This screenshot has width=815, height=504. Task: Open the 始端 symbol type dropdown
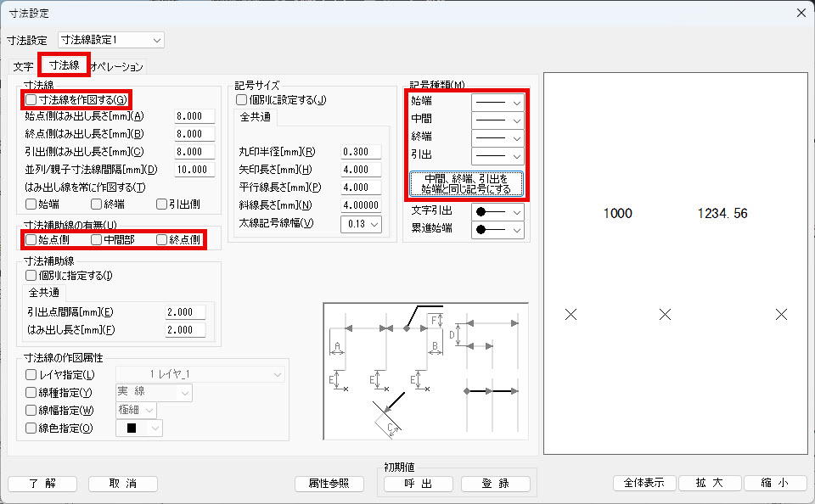click(x=497, y=101)
